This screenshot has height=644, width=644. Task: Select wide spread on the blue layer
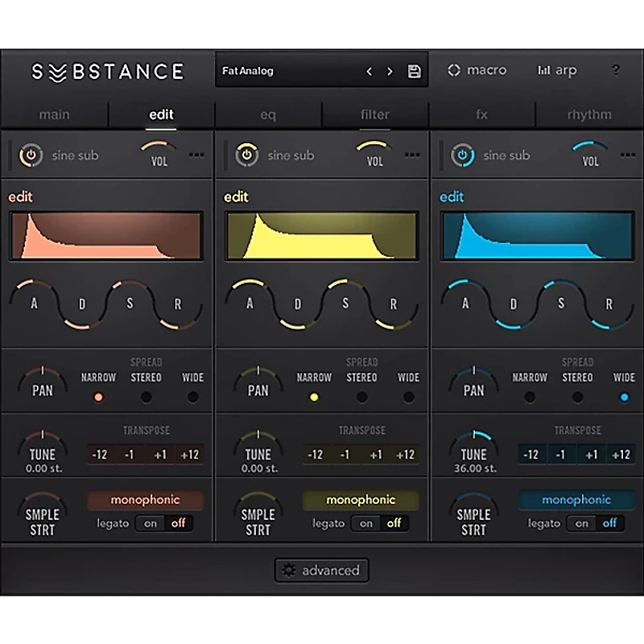[623, 397]
